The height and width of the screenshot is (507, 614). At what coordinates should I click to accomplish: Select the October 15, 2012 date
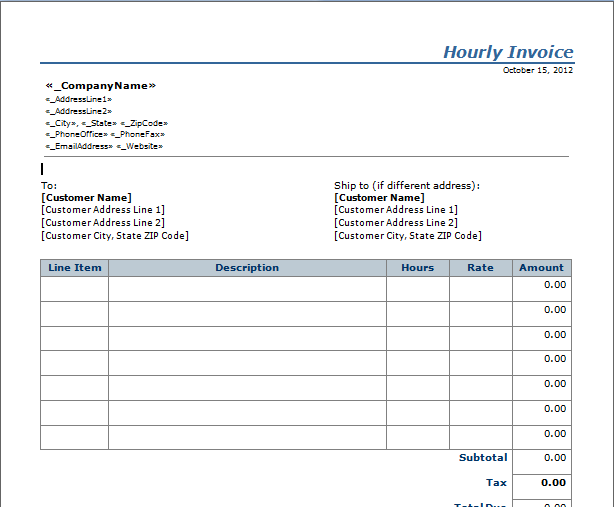pyautogui.click(x=538, y=70)
